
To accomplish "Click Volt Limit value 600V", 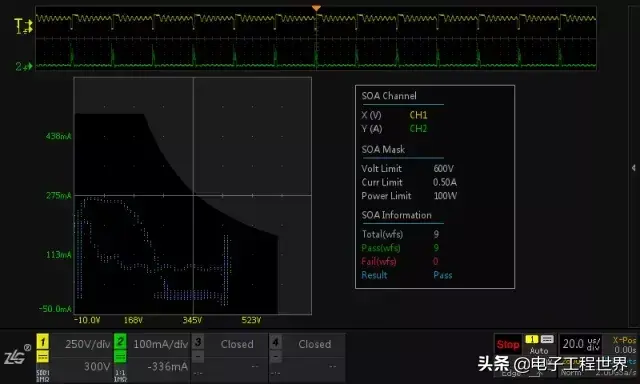I will pos(444,169).
